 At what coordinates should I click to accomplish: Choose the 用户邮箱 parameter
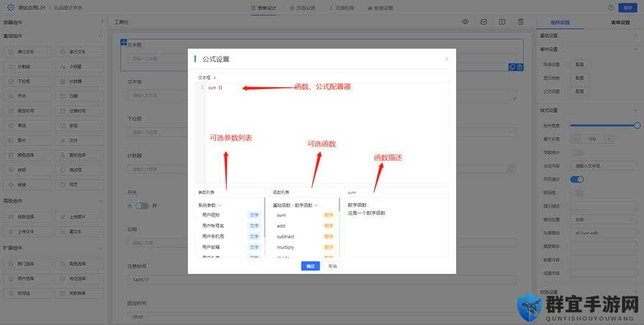pyautogui.click(x=230, y=247)
